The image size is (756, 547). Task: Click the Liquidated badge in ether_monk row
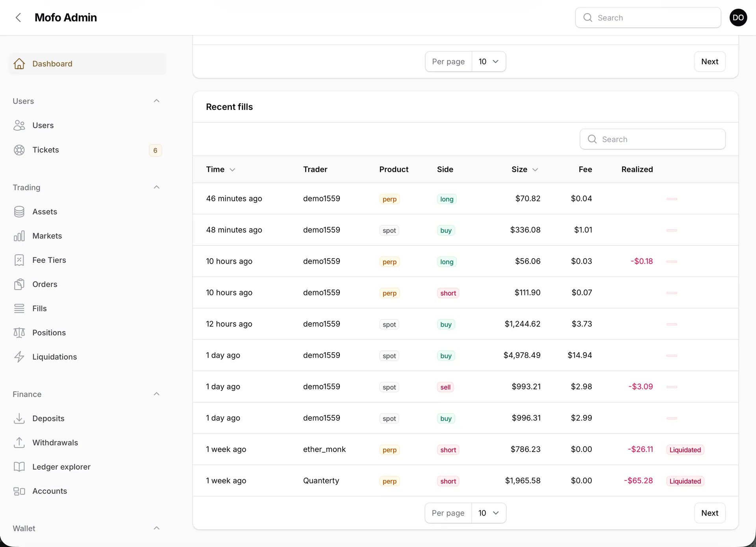[685, 450]
